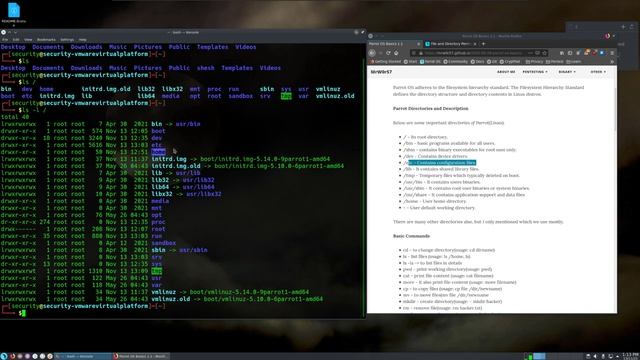The image size is (640, 360).
Task: Click MrW0r57 site title
Action: pyautogui.click(x=381, y=72)
